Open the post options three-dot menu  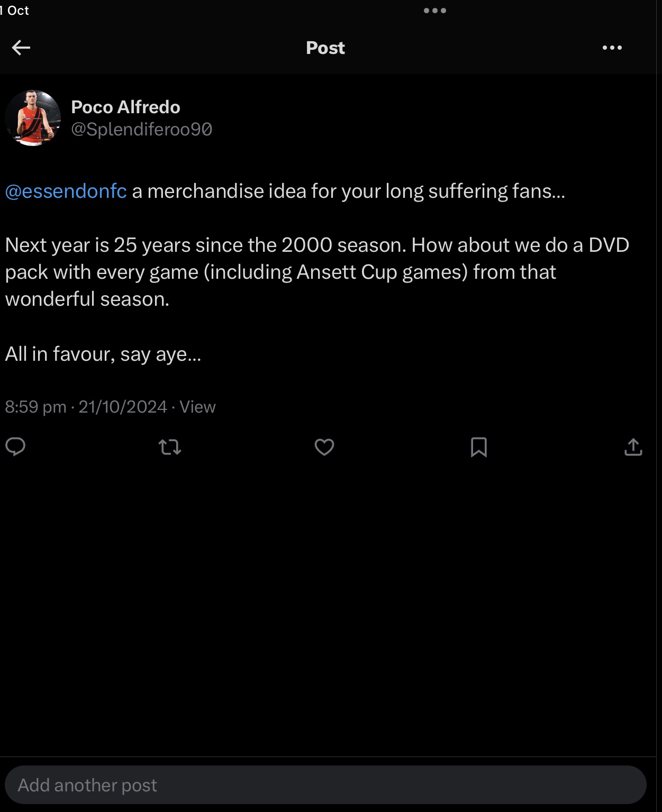[612, 48]
